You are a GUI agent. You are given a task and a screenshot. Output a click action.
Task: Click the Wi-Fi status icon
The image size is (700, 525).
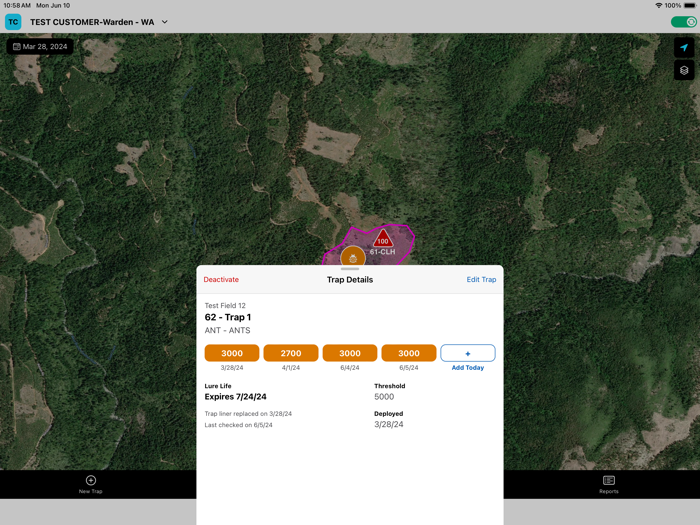(x=658, y=5)
